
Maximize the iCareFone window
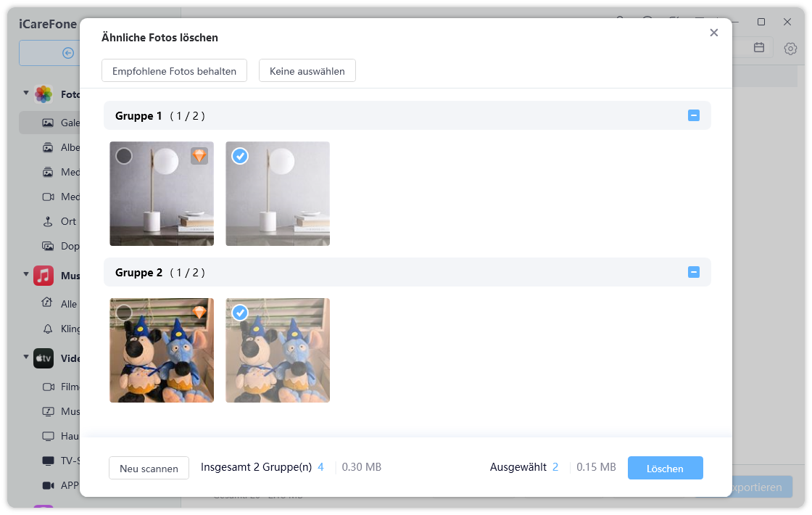pyautogui.click(x=761, y=22)
